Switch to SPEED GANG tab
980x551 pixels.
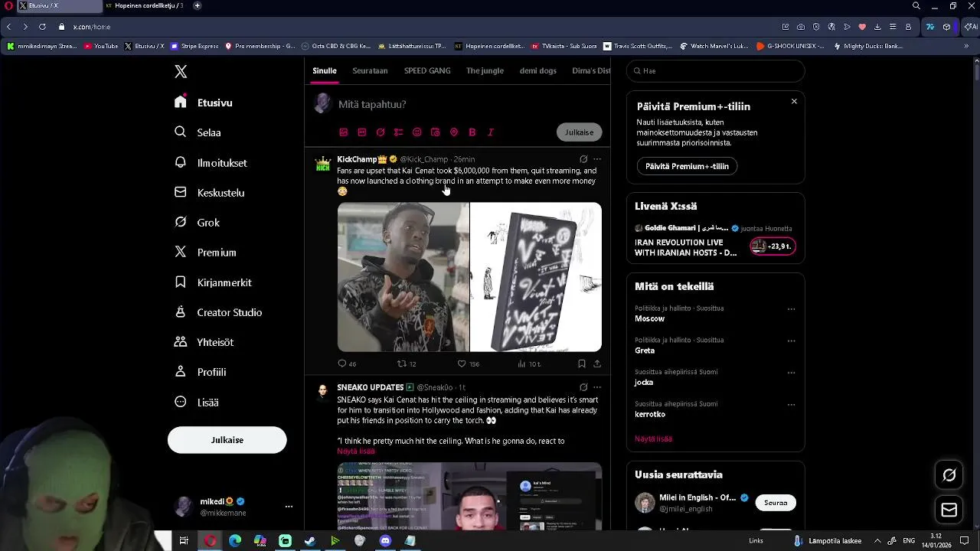point(427,70)
